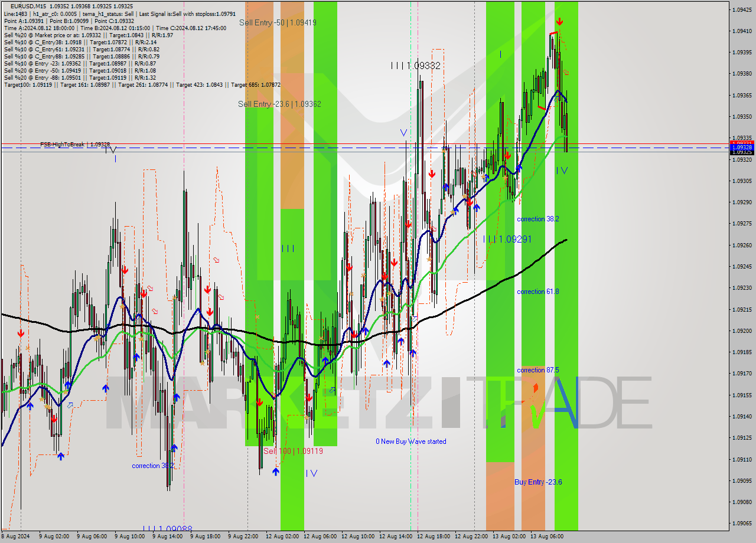The width and height of the screenshot is (756, 543).
Task: Click the '8 Aug 2024' date on time axis
Action: [x=14, y=537]
